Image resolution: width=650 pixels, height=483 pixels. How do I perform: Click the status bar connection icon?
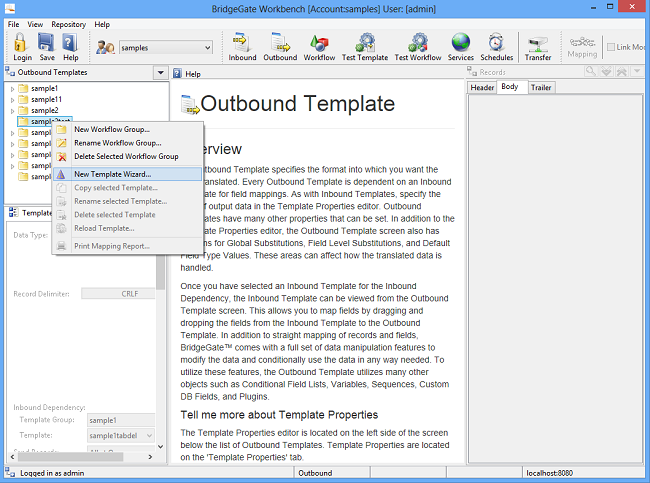point(10,472)
